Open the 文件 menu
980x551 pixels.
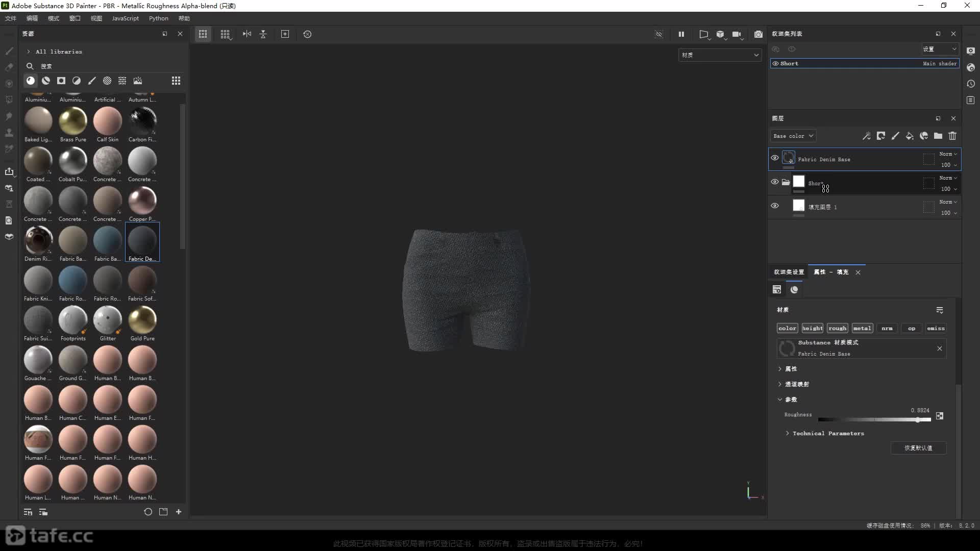tap(11, 18)
